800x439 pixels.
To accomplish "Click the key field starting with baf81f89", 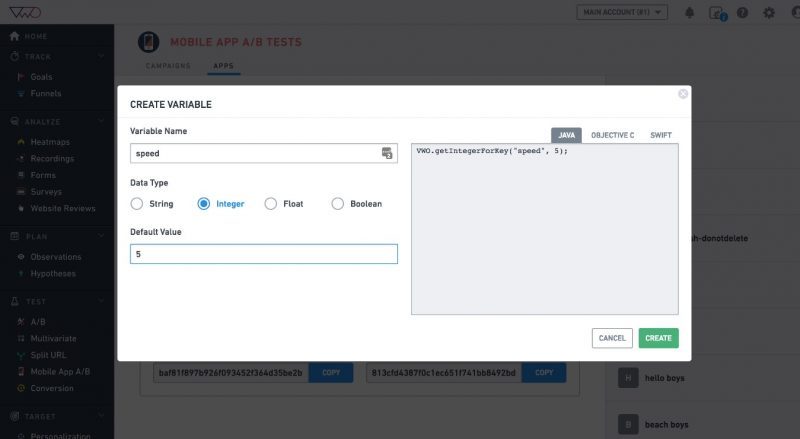I will tap(231, 373).
